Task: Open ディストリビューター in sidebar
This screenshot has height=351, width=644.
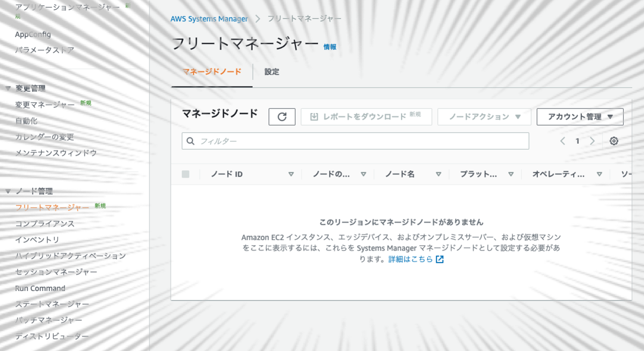Action: coord(52,337)
